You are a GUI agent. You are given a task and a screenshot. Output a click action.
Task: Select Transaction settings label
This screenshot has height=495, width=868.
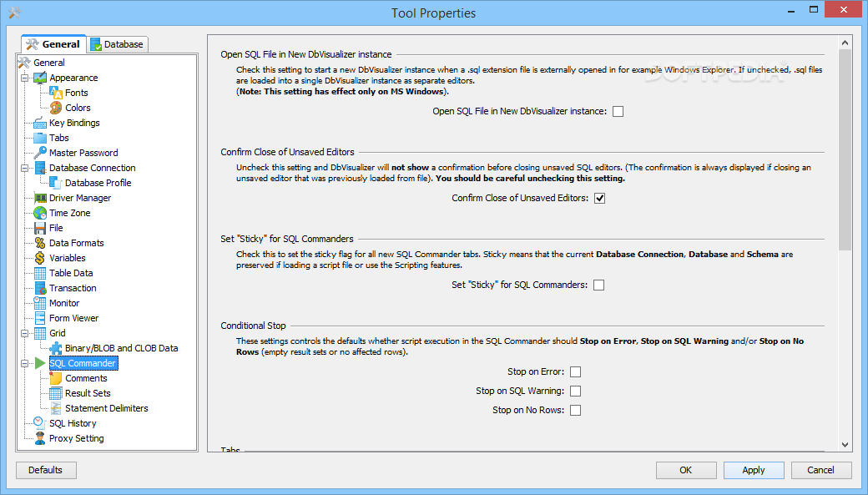pos(73,287)
